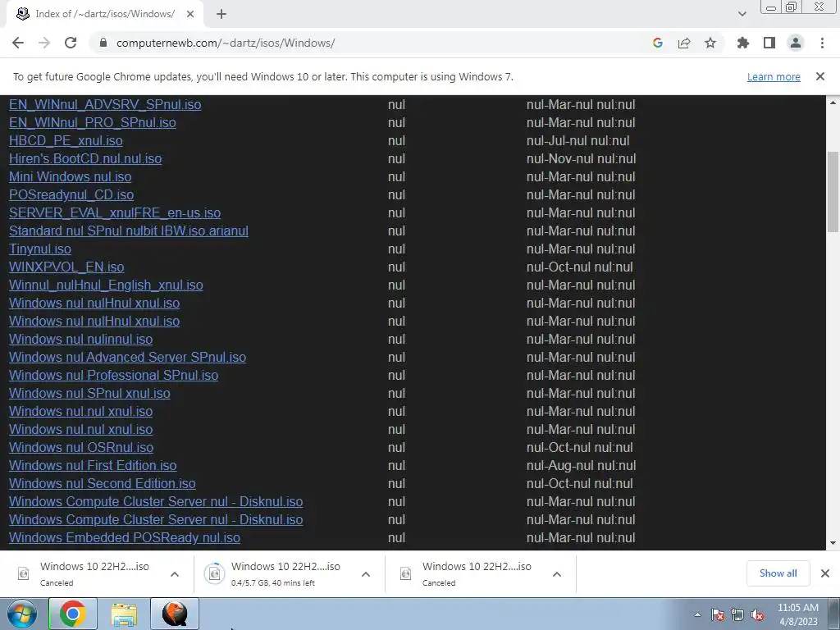
Task: Expand options for first canceled download
Action: click(x=175, y=574)
